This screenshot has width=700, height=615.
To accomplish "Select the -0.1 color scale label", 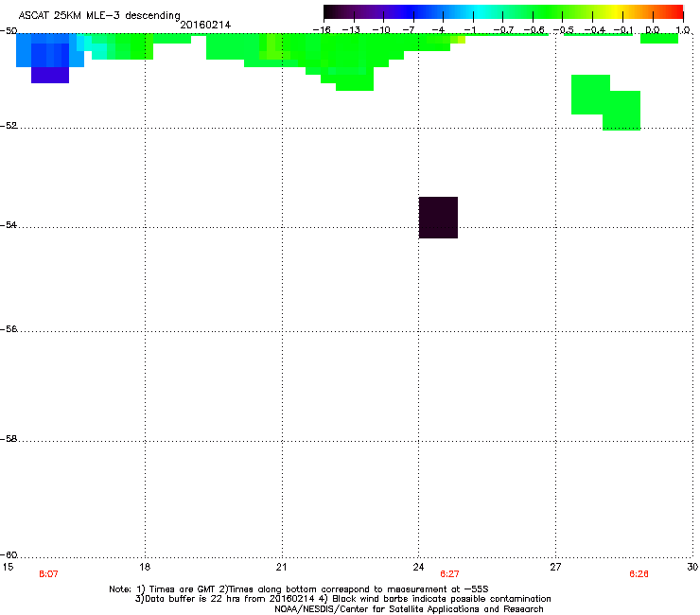I will click(x=623, y=30).
